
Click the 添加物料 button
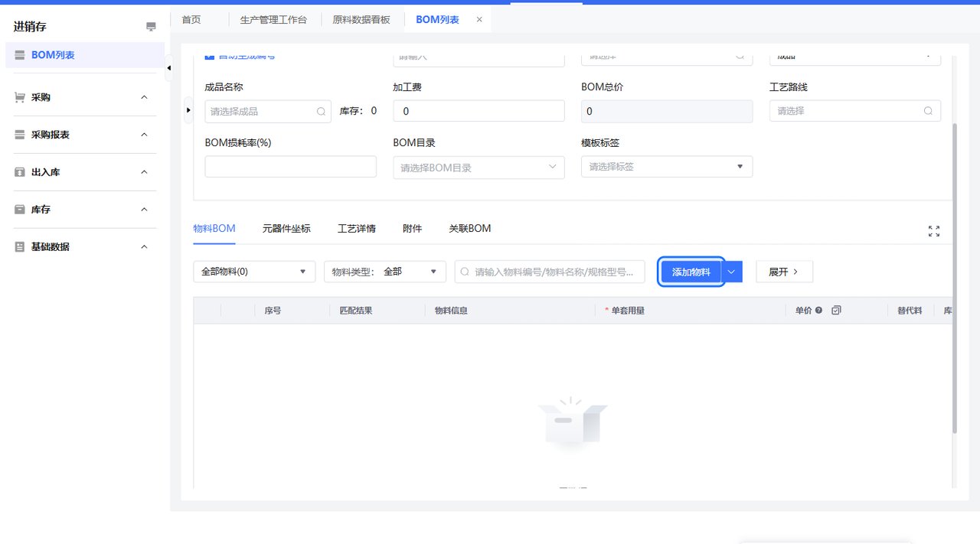click(691, 272)
